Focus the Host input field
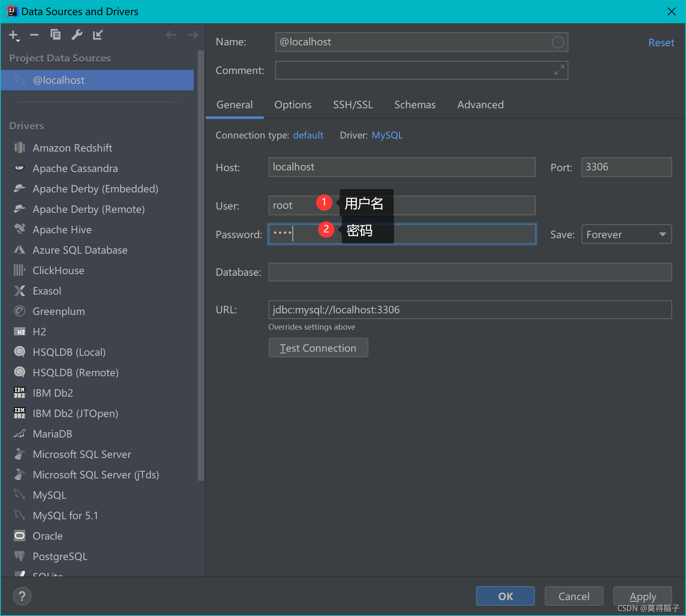Viewport: 686px width, 616px height. [x=402, y=167]
